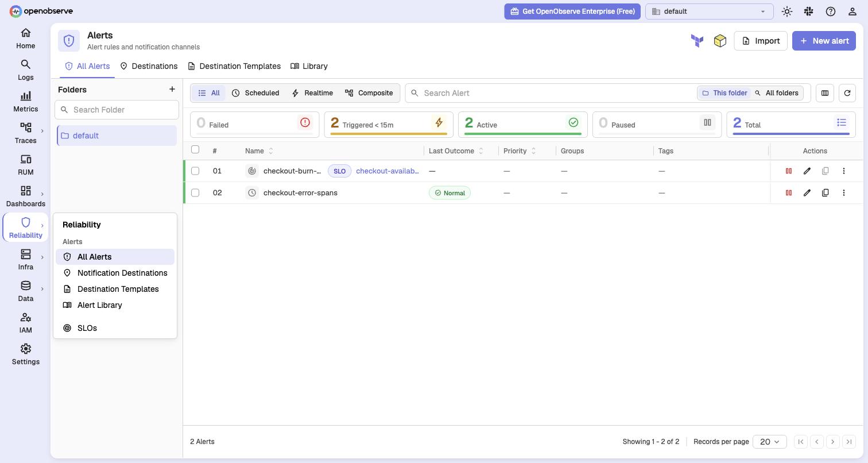Select Reliability in the sidebar
This screenshot has height=463, width=868.
(x=25, y=228)
